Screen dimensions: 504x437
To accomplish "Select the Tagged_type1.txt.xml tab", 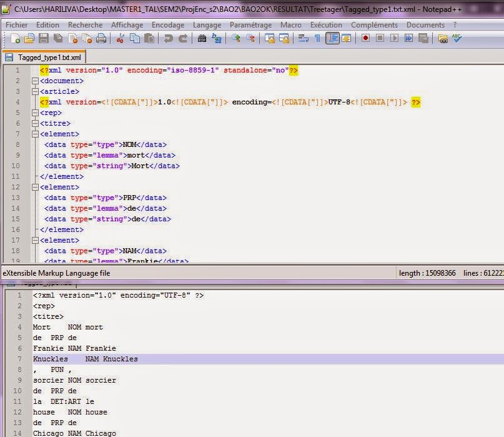I will pyautogui.click(x=44, y=58).
